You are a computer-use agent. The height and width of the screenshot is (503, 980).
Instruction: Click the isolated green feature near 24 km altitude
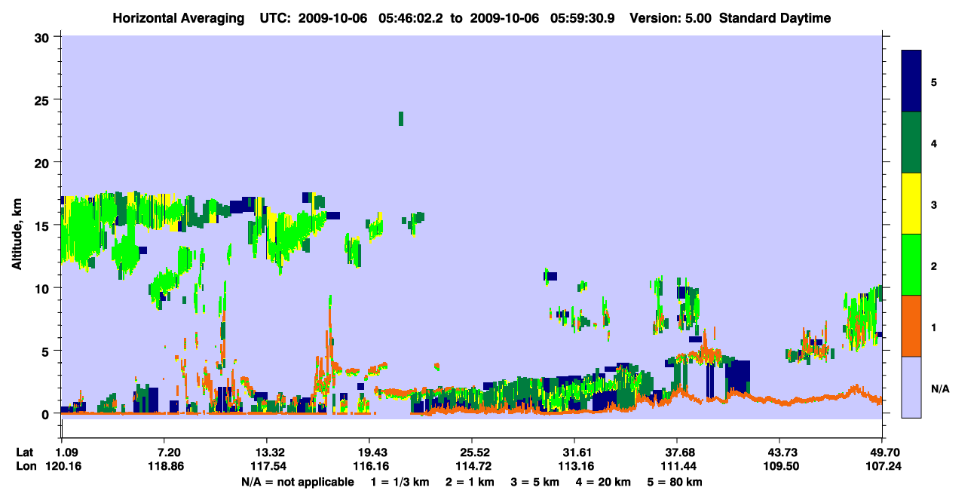coord(401,118)
